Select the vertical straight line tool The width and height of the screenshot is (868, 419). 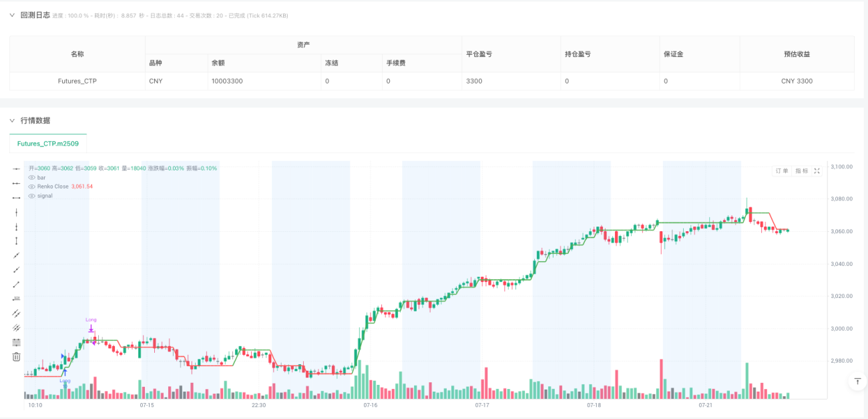pyautogui.click(x=16, y=212)
